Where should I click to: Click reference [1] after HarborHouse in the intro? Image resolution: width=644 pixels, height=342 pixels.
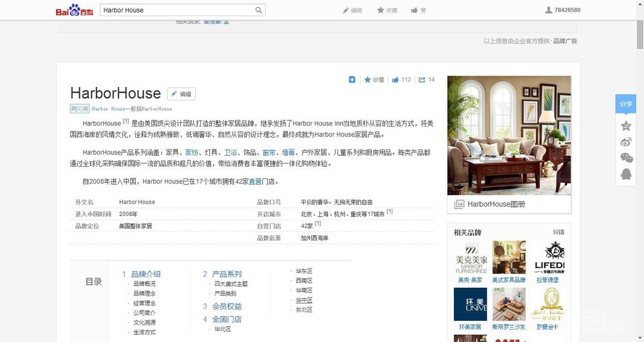pyautogui.click(x=126, y=121)
